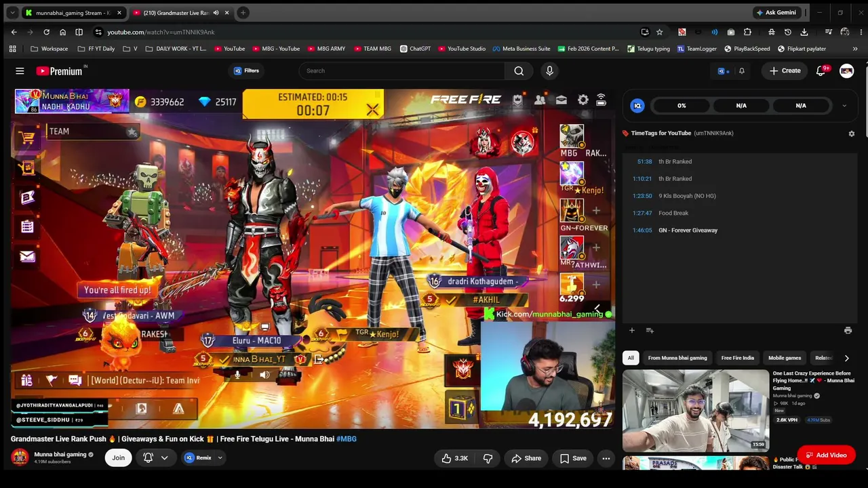Open the media control playlist icon
Viewport: 868px width, 488px height.
click(828, 32)
